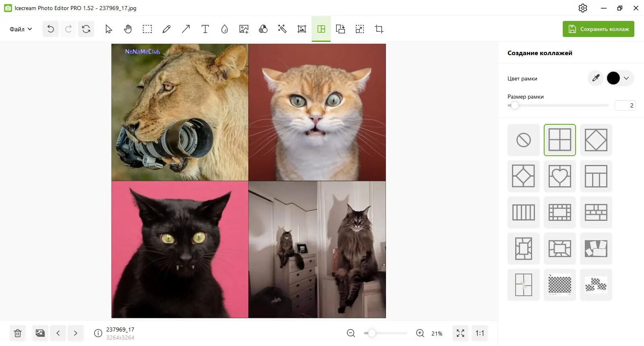The image size is (644, 346).
Task: Select the horizontal puzzle frame layout
Action: 560,249
